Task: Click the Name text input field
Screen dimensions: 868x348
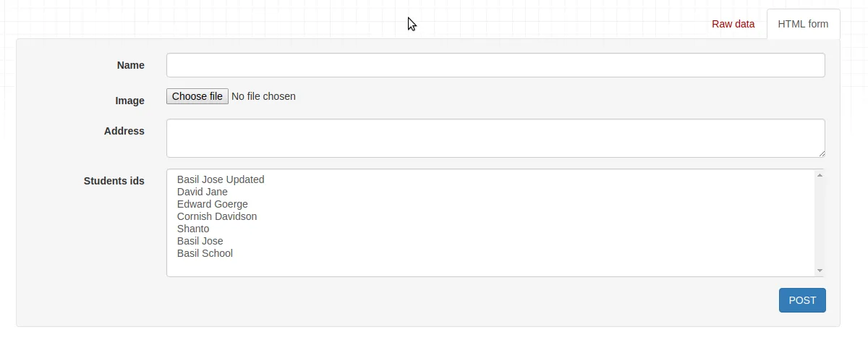Action: (x=495, y=65)
